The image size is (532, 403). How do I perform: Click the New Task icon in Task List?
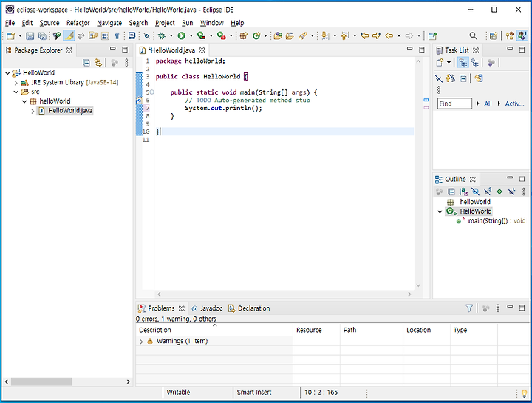(x=440, y=62)
